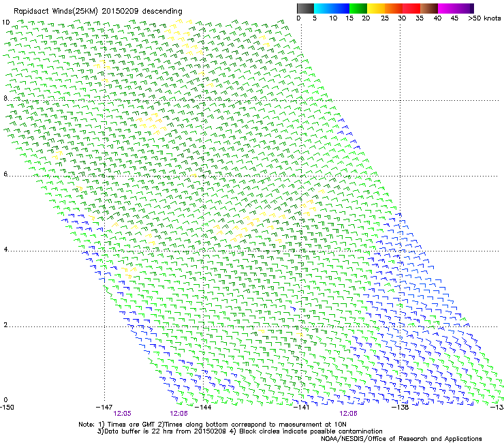Viewport: 504px width, 443px height.
Task: Click the note line starting 'Note: 1) Times are GMT'
Action: click(212, 425)
